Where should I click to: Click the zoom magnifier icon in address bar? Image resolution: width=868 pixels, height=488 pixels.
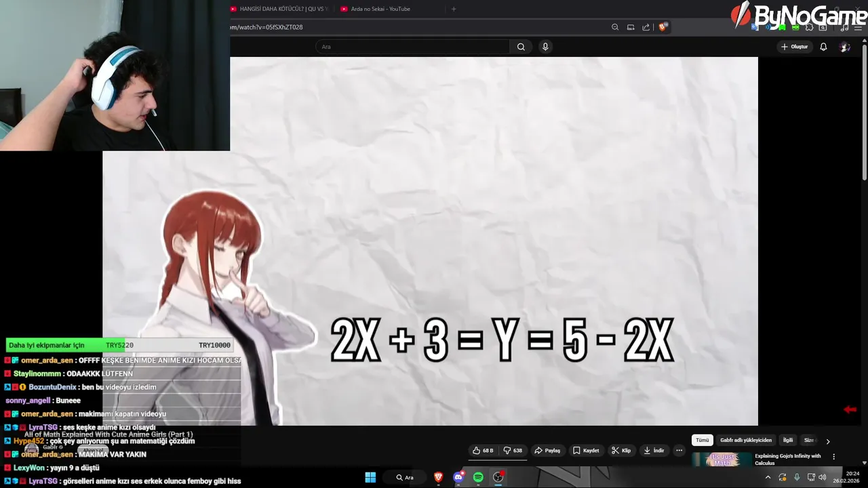(615, 27)
